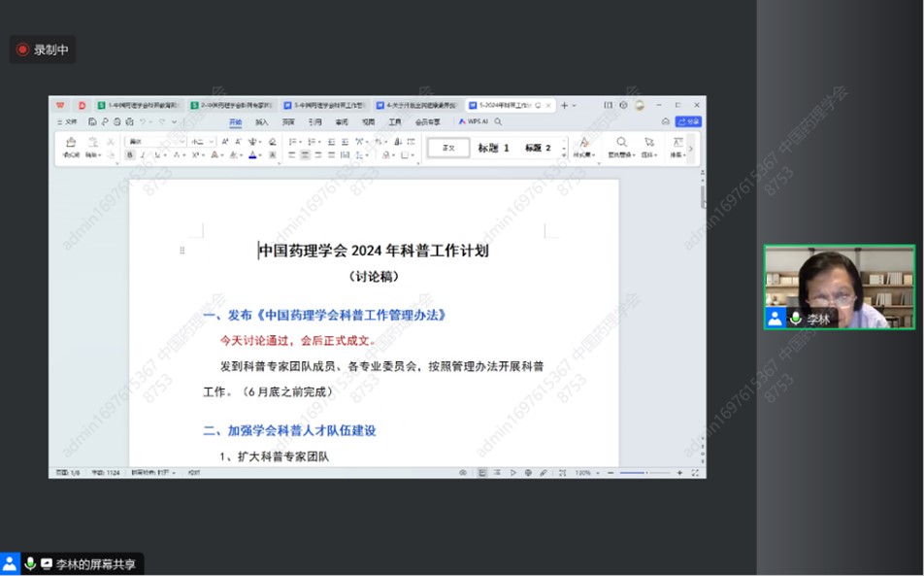Click the undo arrow icon

tap(142, 121)
